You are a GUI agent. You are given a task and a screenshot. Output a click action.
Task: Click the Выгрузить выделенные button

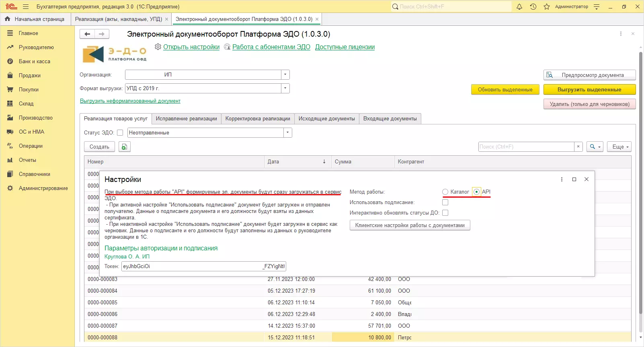tap(589, 90)
